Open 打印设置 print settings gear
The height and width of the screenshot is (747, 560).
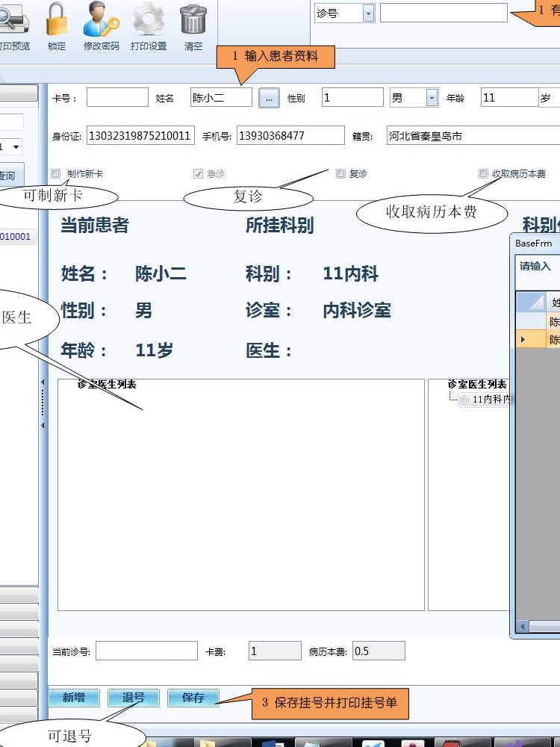tap(149, 26)
